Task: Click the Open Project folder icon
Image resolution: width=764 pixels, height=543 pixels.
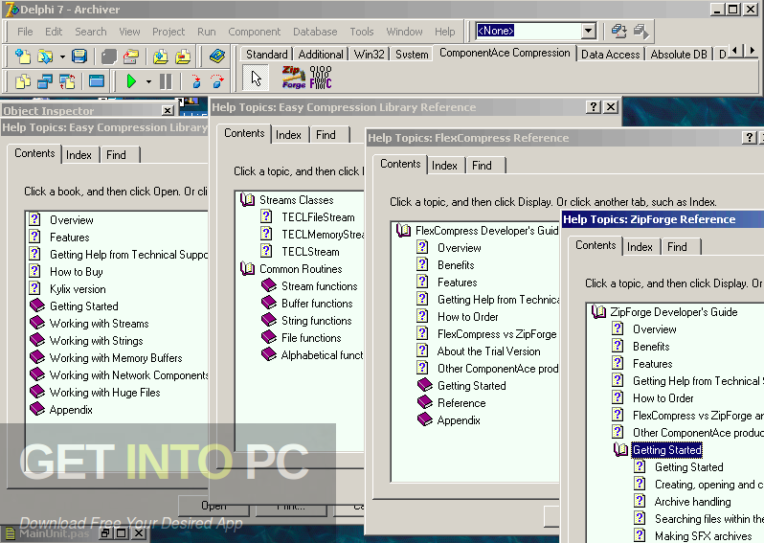Action: (131, 57)
